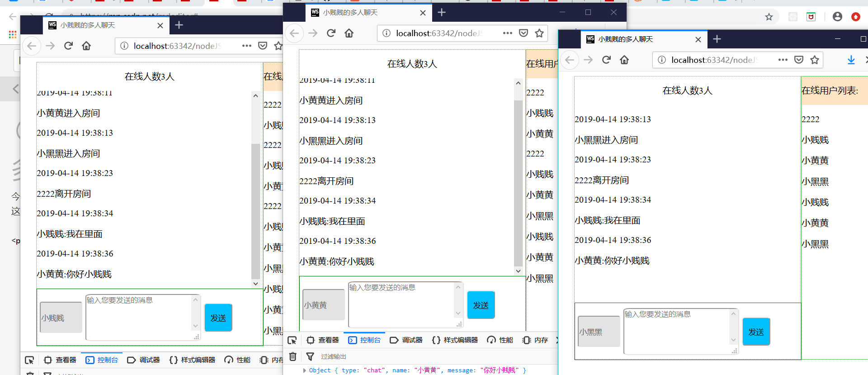Click the Chrome profile avatar icon
This screenshot has height=375, width=868.
(837, 17)
